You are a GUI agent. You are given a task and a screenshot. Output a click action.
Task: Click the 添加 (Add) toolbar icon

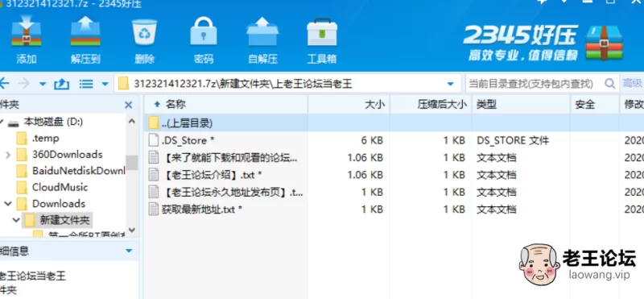pos(27,31)
